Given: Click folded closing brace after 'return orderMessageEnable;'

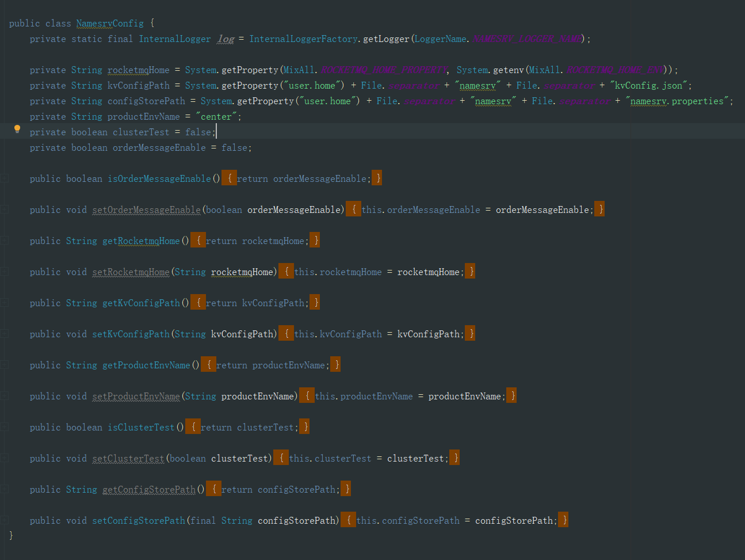Looking at the screenshot, I should [x=377, y=178].
